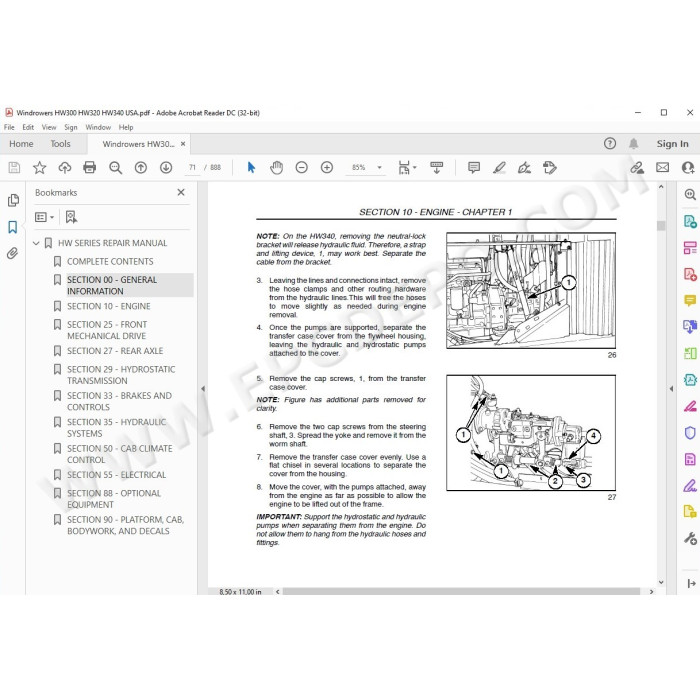
Task: Collapse HW SERIES REPAIR MANUAL tree
Action: click(x=36, y=243)
